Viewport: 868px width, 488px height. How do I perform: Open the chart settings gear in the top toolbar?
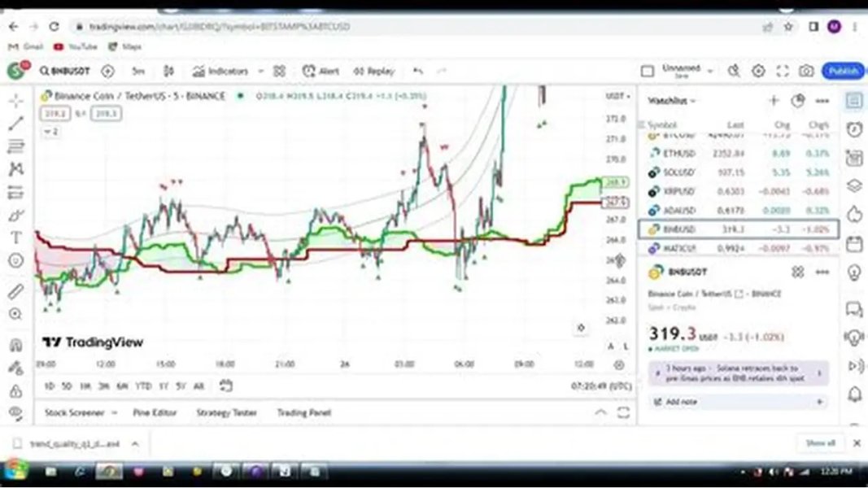point(758,71)
